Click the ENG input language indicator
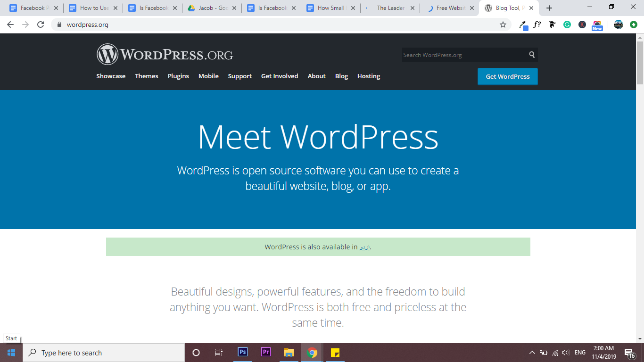The height and width of the screenshot is (362, 644). [580, 353]
